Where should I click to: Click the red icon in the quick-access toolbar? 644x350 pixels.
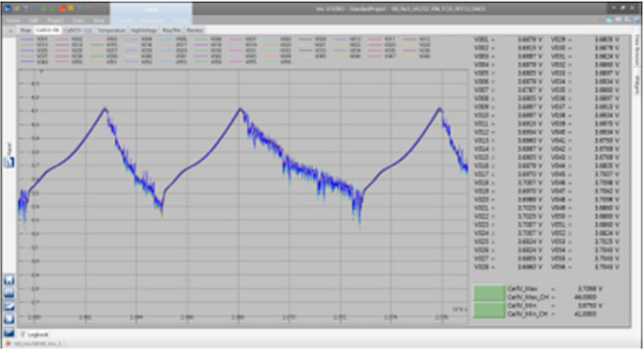point(63,8)
